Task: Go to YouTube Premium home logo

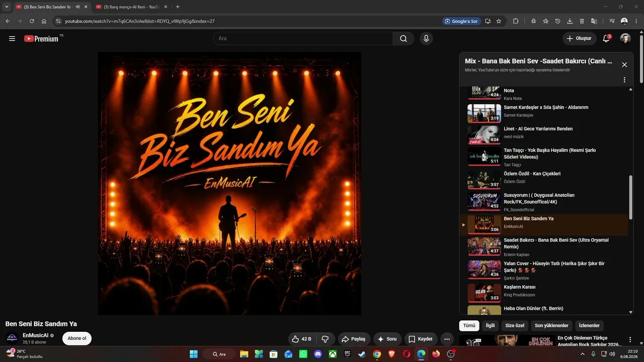Action: tap(41, 39)
